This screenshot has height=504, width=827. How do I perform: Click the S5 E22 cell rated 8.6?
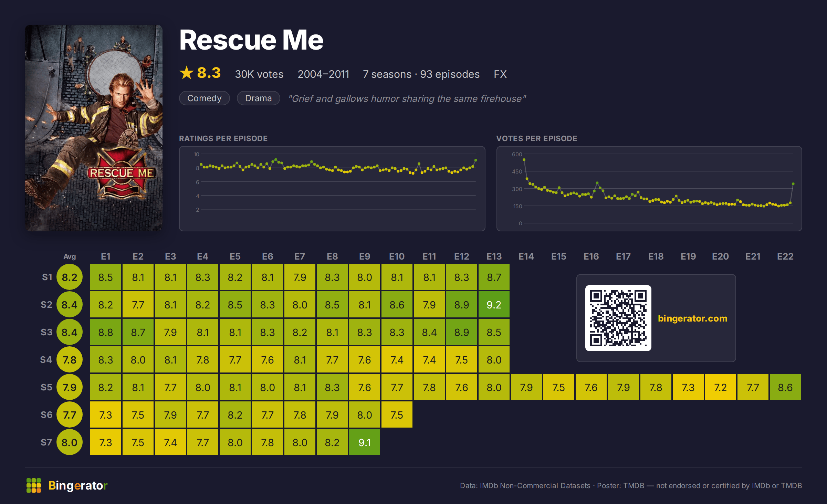point(785,387)
